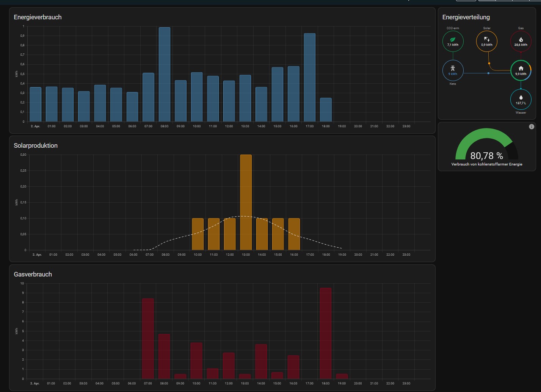
Task: Open the home consumption node showing 9,9 kWh
Action: coord(521,70)
